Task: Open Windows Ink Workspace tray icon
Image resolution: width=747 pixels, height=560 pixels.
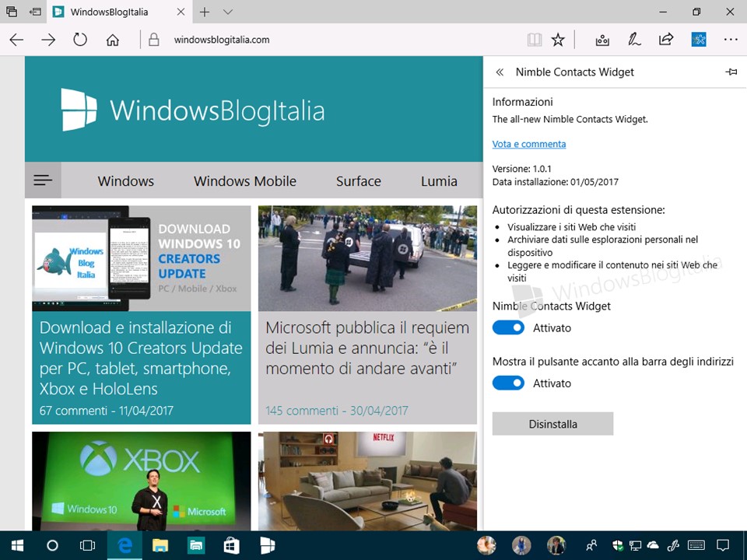Action: (672, 545)
